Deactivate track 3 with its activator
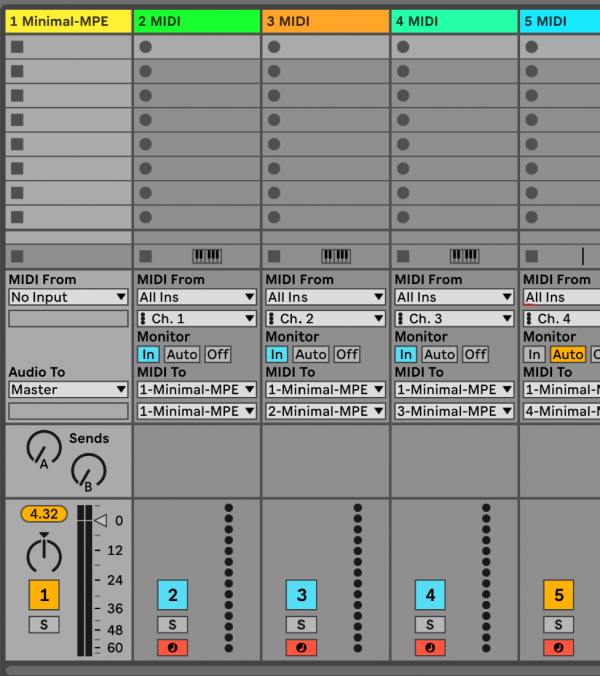This screenshot has height=676, width=600. pos(301,596)
